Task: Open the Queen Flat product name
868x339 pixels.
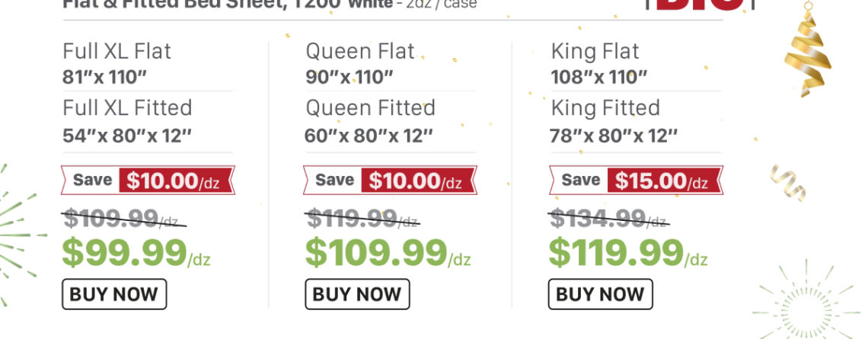Action: coord(360,52)
